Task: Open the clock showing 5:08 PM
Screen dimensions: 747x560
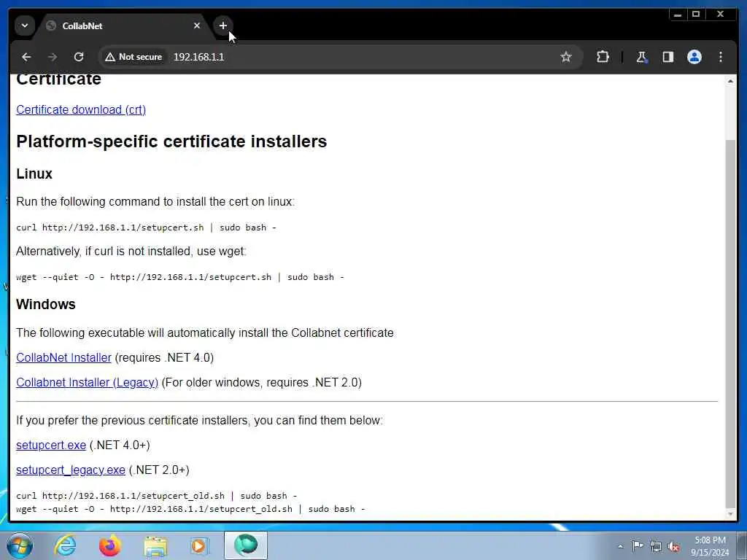Action: coord(710,546)
